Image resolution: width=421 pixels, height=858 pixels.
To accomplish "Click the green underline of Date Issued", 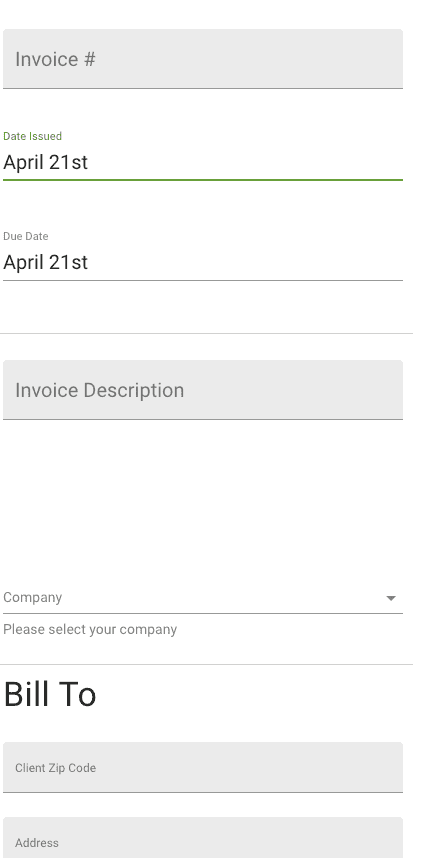I will pyautogui.click(x=203, y=179).
